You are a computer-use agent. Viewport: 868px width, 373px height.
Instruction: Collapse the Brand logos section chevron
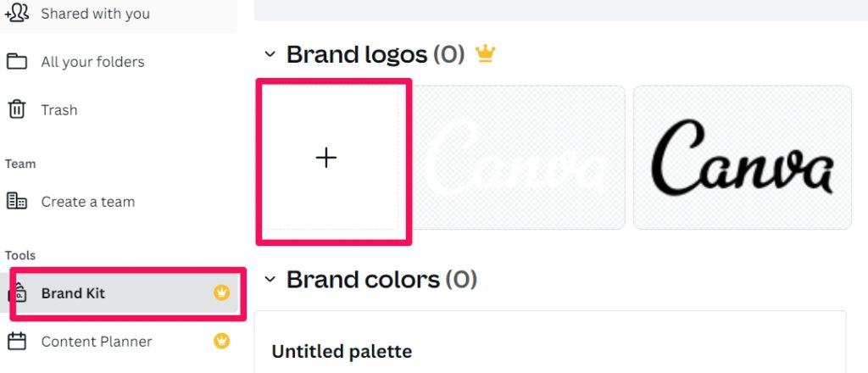270,54
